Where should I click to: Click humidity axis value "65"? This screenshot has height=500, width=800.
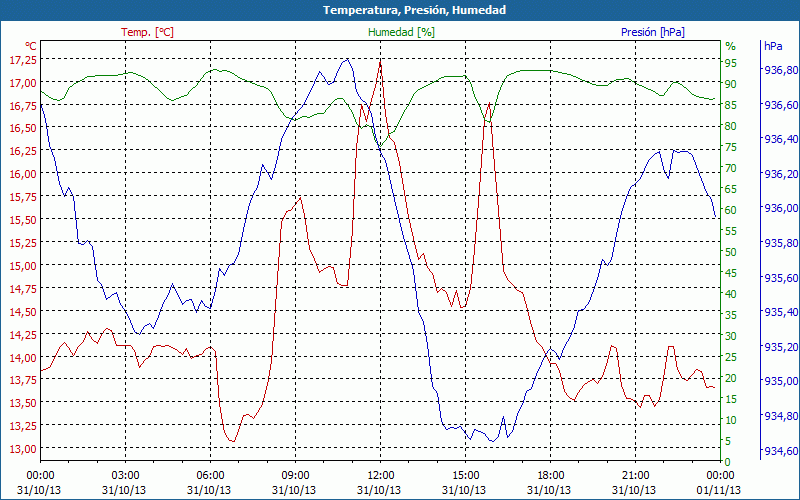[x=731, y=189]
